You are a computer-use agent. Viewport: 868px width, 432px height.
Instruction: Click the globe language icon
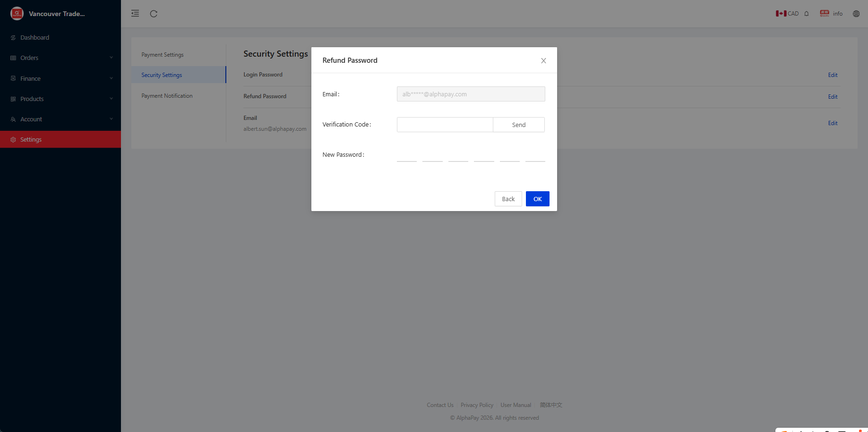pos(856,14)
